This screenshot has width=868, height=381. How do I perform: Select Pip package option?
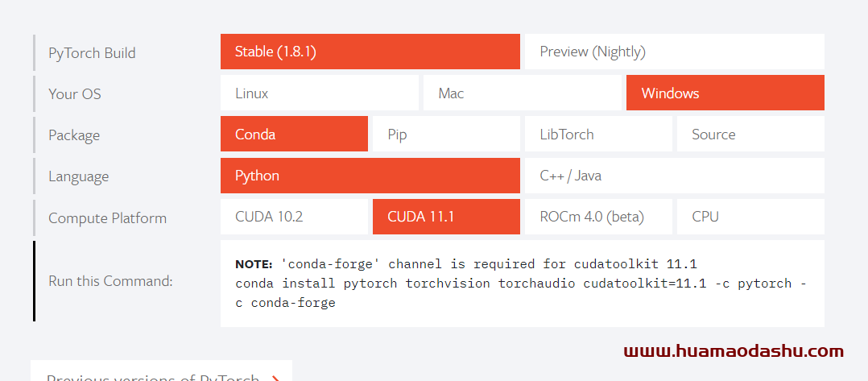pyautogui.click(x=446, y=134)
